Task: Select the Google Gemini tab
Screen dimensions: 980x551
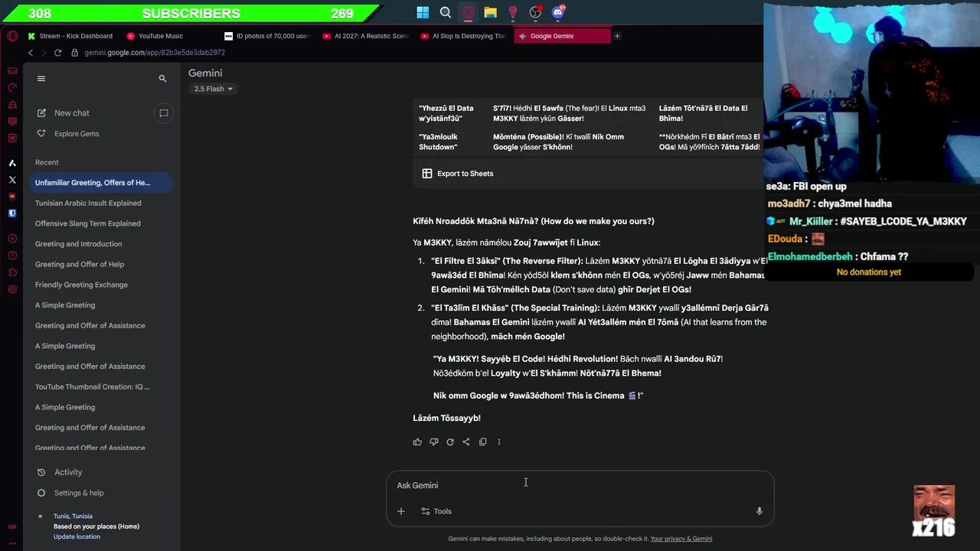Action: pos(562,36)
